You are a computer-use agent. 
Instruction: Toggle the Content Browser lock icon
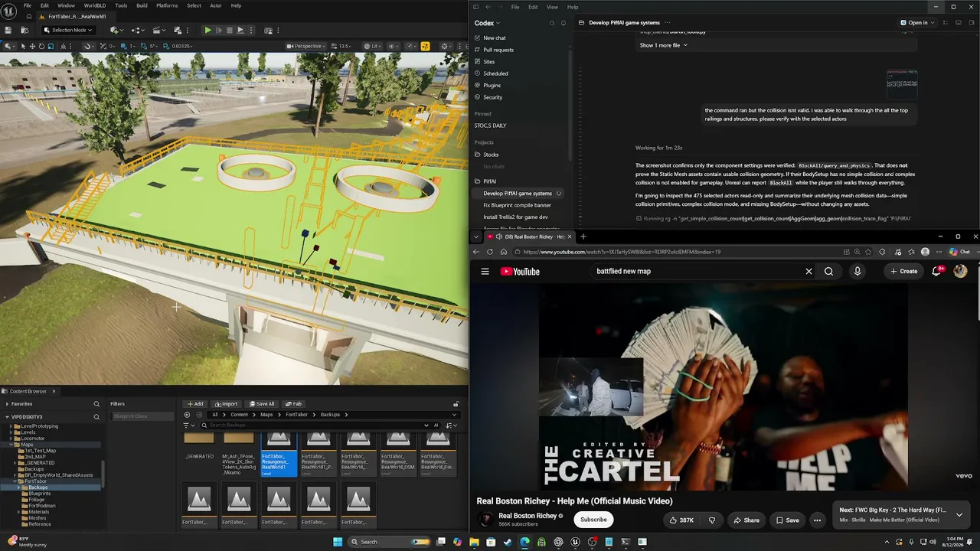456,404
